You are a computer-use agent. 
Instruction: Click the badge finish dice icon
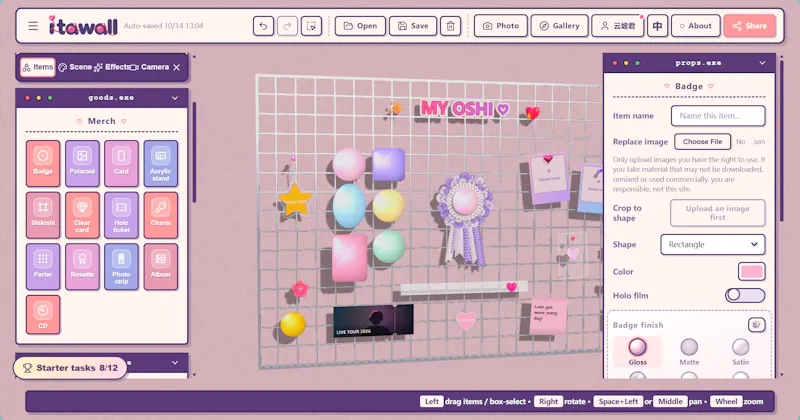[x=757, y=325]
